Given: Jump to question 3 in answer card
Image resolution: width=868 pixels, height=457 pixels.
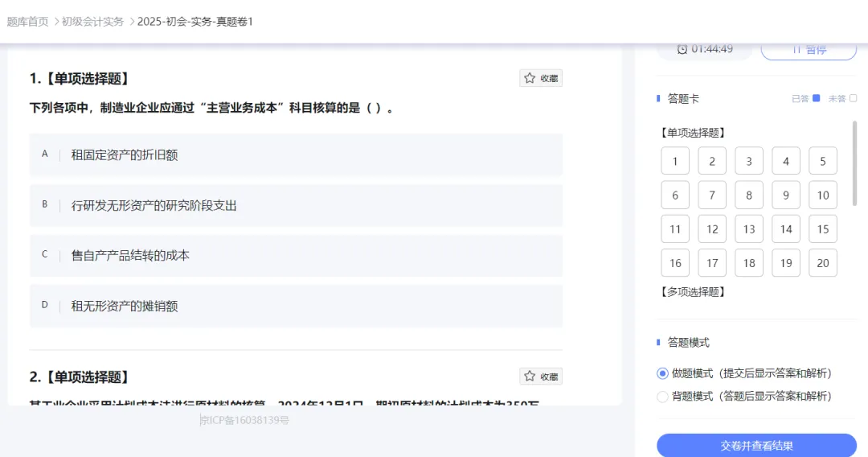Looking at the screenshot, I should click(749, 161).
